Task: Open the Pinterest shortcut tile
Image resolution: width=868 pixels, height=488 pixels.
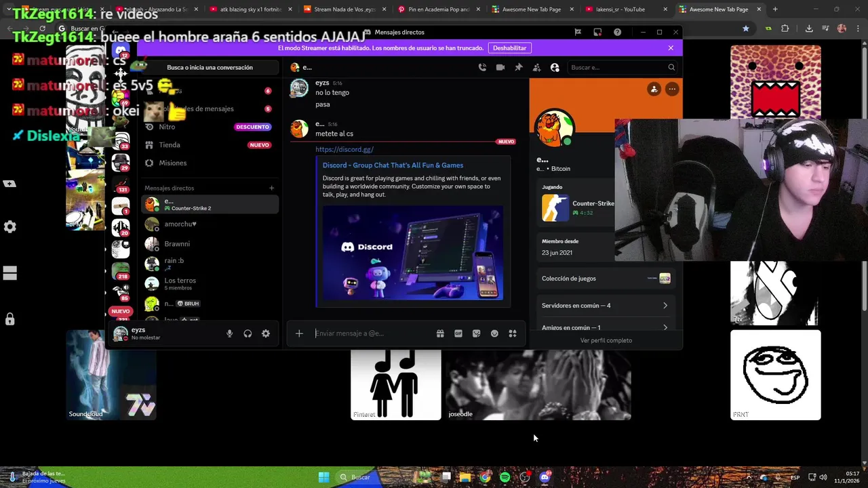Action: [396, 384]
